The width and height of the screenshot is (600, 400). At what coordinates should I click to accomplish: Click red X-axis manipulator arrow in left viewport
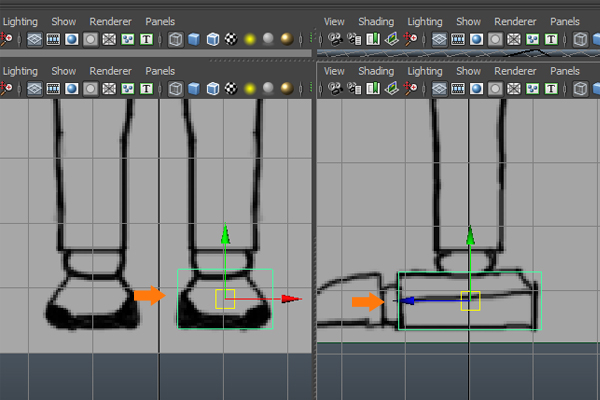pyautogui.click(x=290, y=298)
